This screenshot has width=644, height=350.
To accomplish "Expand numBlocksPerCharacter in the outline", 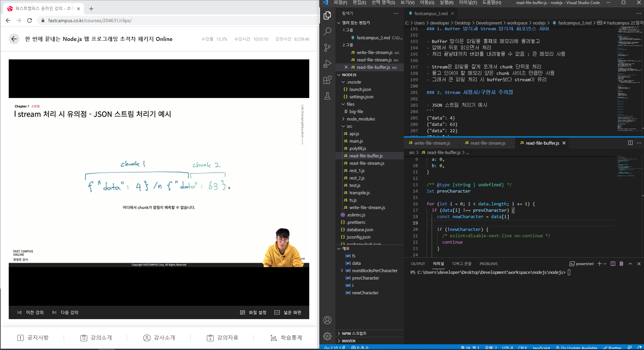I will click(x=342, y=270).
